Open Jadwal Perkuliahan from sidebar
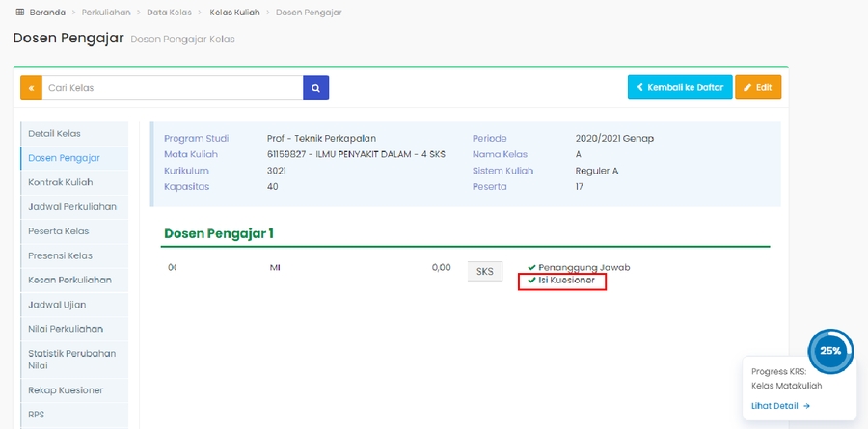 pyautogui.click(x=72, y=206)
